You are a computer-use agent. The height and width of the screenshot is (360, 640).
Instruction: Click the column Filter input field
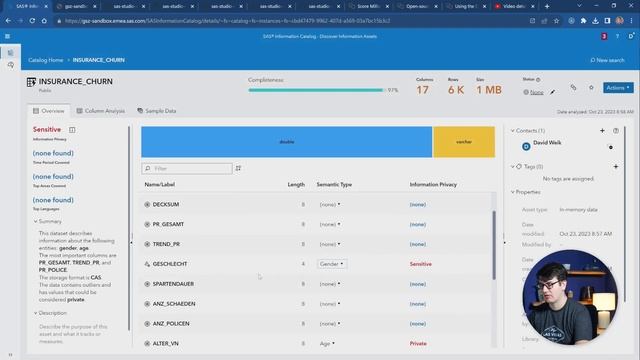coord(187,168)
